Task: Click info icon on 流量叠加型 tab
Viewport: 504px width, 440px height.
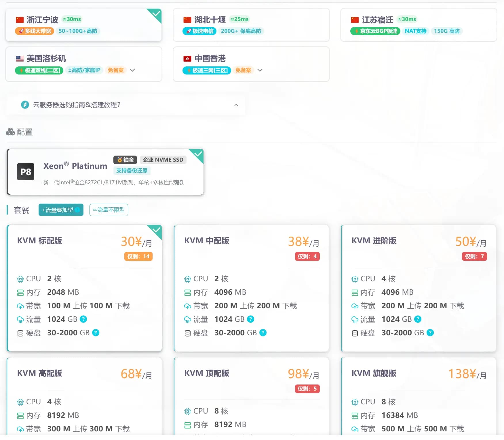Action: click(77, 210)
